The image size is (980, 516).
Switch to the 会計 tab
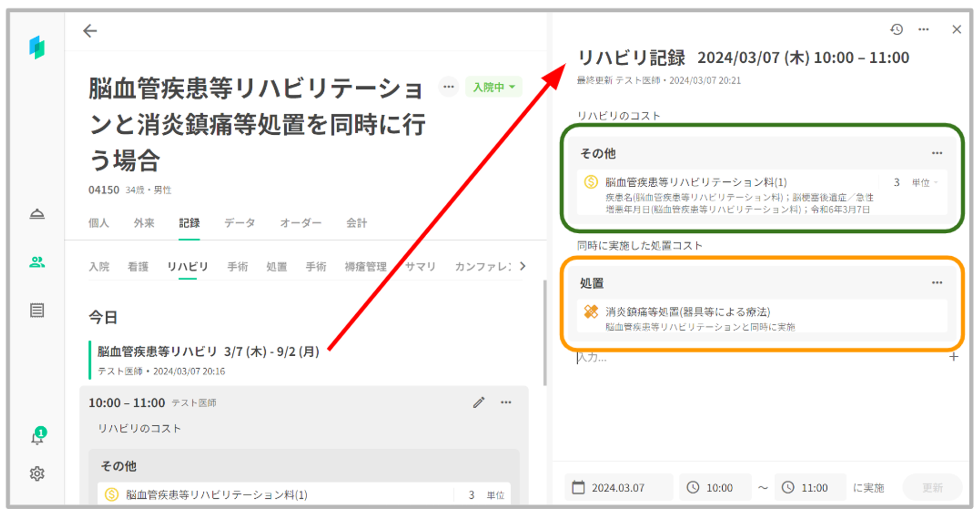point(357,223)
